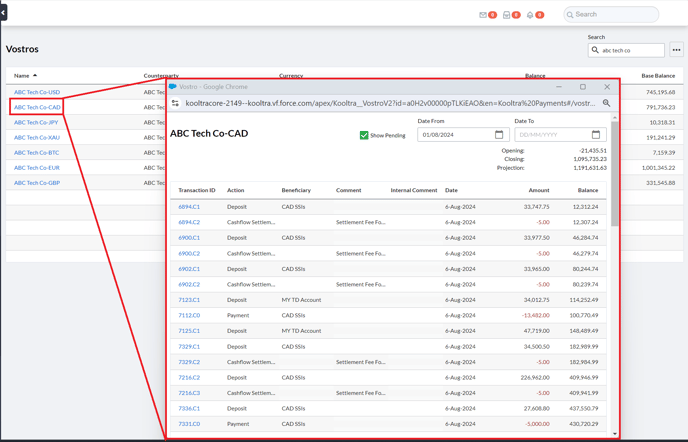Click the Vostros search box with abc tech co
688x442 pixels.
coord(630,50)
